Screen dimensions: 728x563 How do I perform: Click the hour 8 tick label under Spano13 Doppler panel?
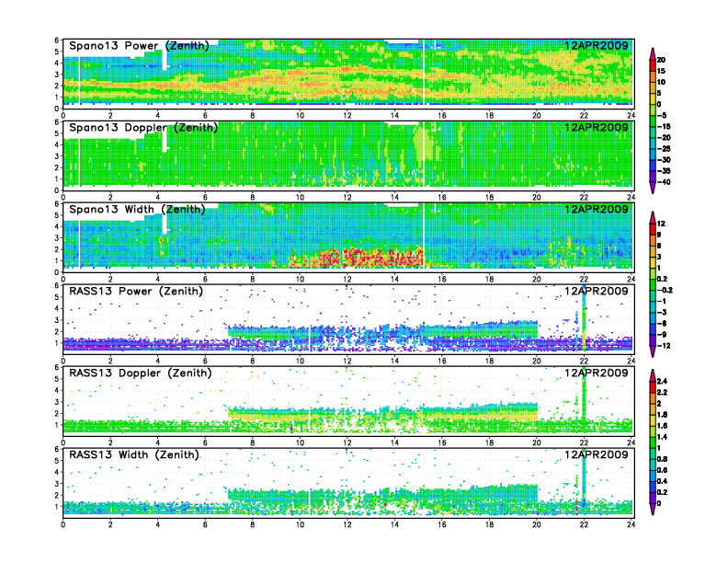click(253, 198)
